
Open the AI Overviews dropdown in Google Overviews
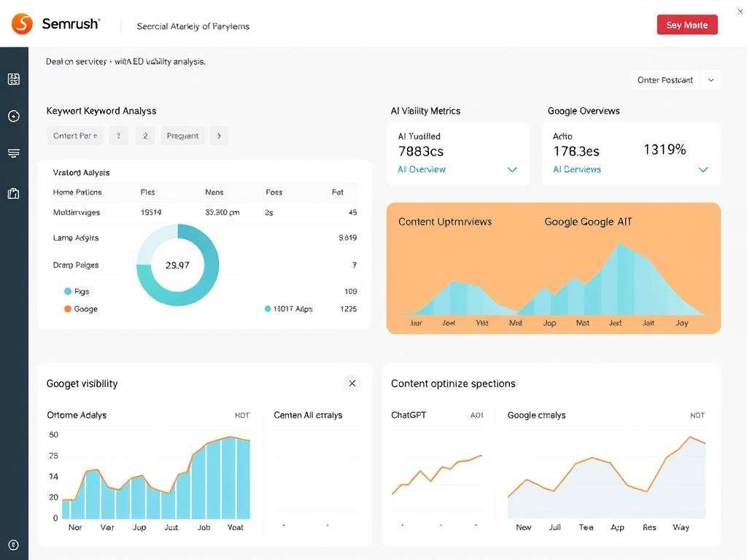tap(703, 168)
